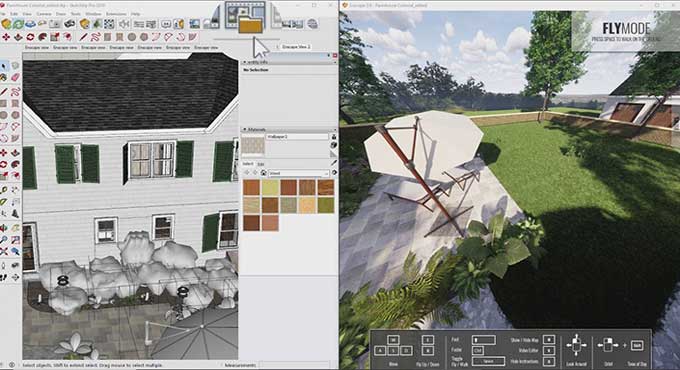Select Move in the horizontal Edit toolbar

6,37
